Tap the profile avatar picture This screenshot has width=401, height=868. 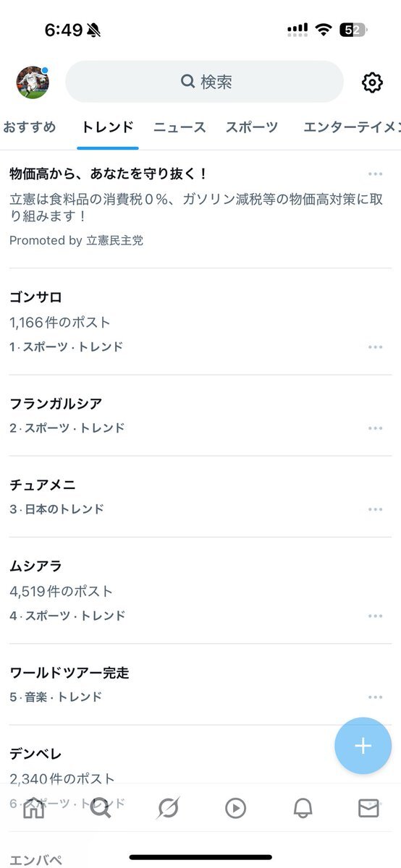click(x=33, y=82)
